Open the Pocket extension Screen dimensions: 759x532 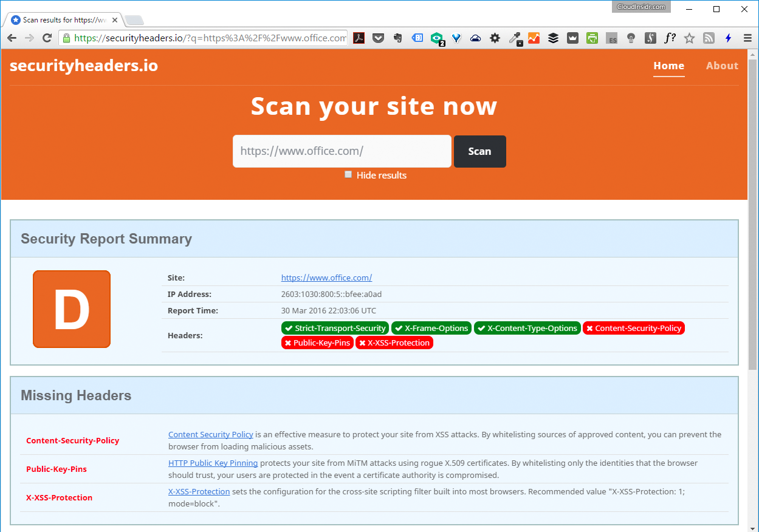[378, 38]
